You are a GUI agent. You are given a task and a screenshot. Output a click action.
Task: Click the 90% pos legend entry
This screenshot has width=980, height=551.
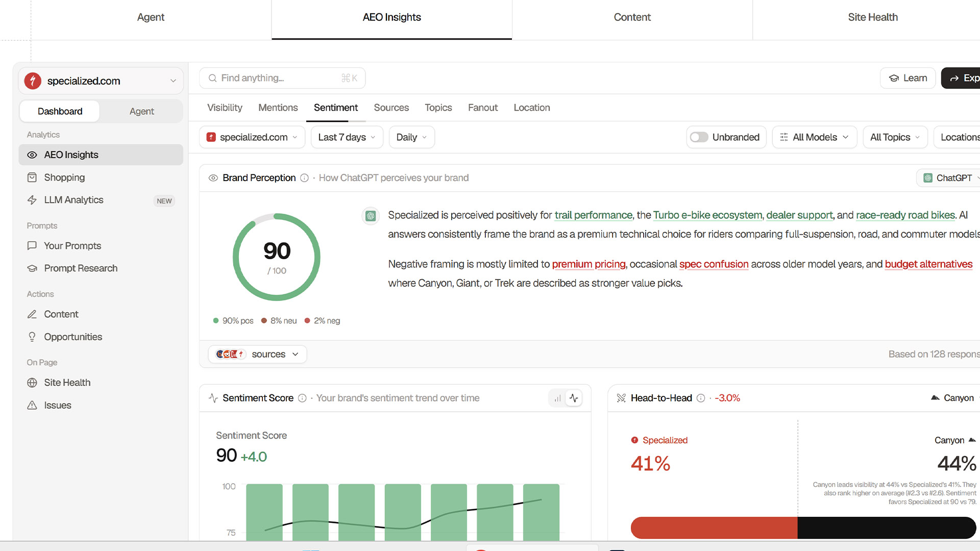point(233,321)
